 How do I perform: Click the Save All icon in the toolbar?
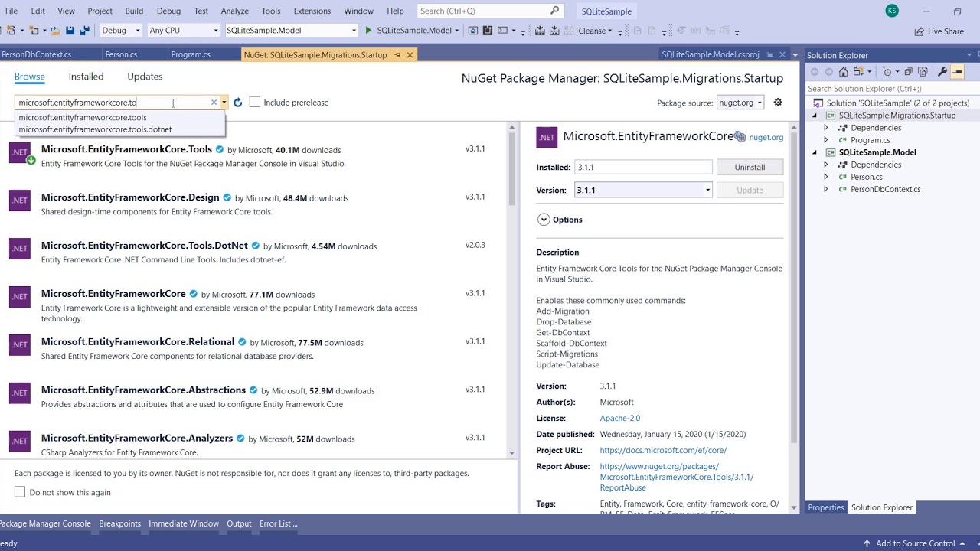point(84,31)
